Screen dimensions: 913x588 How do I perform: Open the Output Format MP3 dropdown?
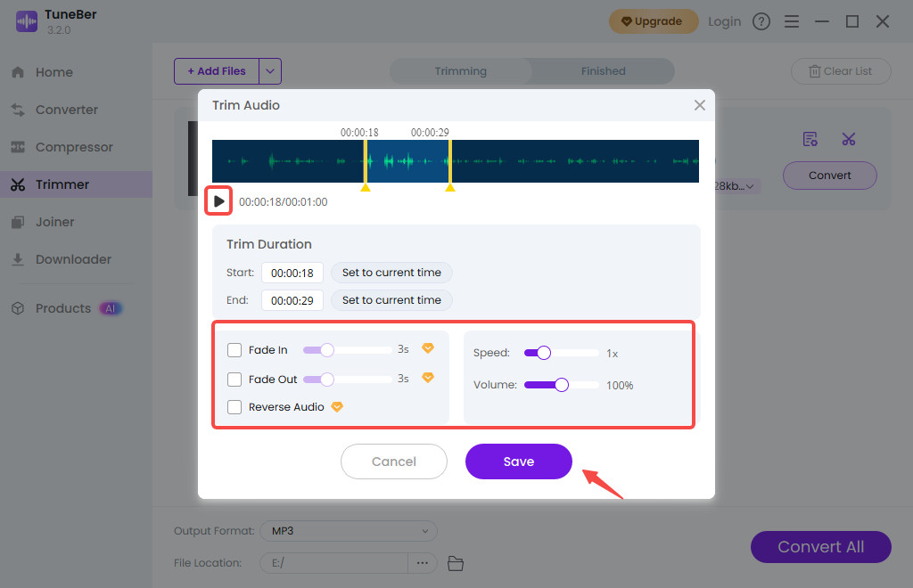[349, 531]
